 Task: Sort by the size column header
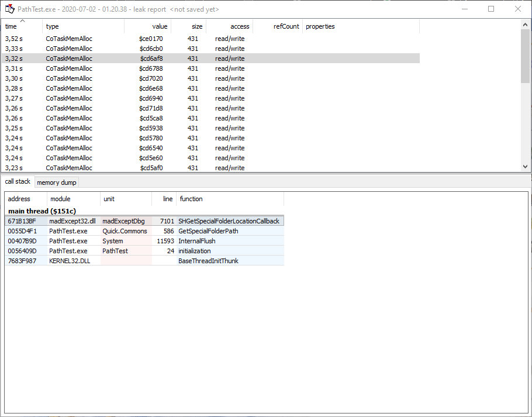pos(189,26)
